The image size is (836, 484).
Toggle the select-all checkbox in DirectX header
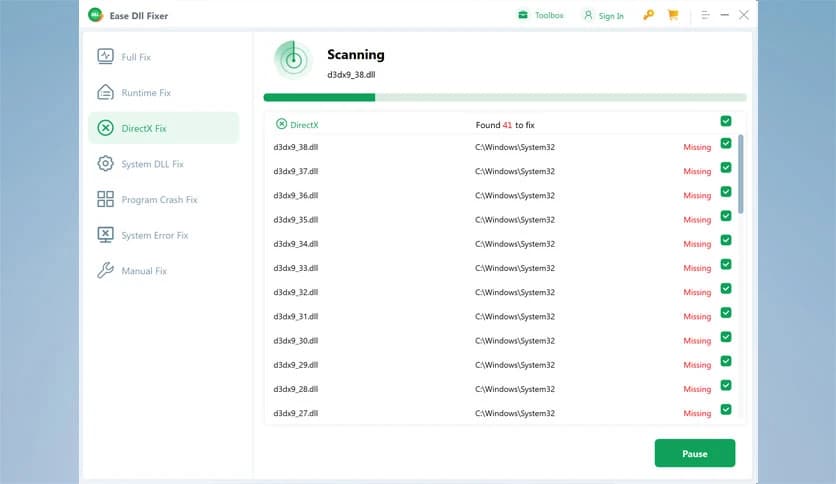[x=726, y=121]
